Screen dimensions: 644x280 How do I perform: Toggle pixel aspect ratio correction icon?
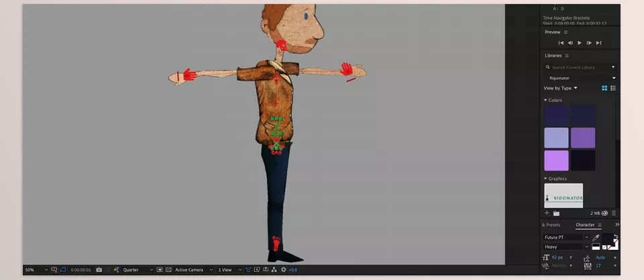tap(248, 270)
